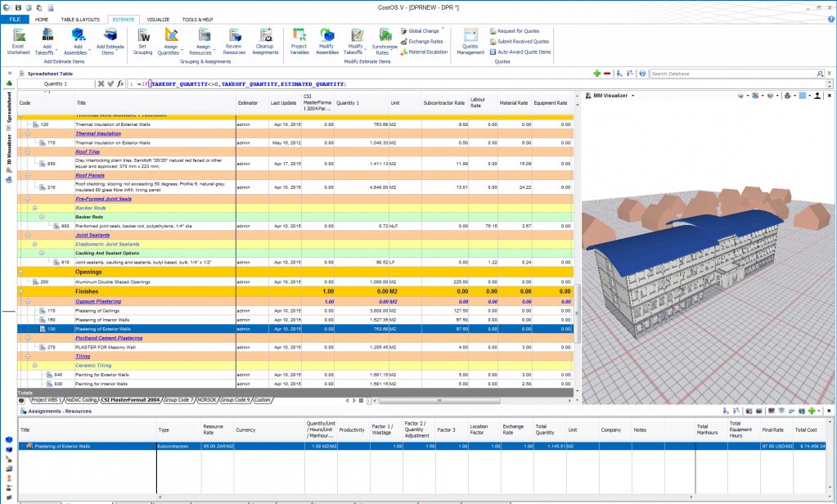The width and height of the screenshot is (837, 504).
Task: Switch to the HOME ribbon tab
Action: pyautogui.click(x=42, y=19)
